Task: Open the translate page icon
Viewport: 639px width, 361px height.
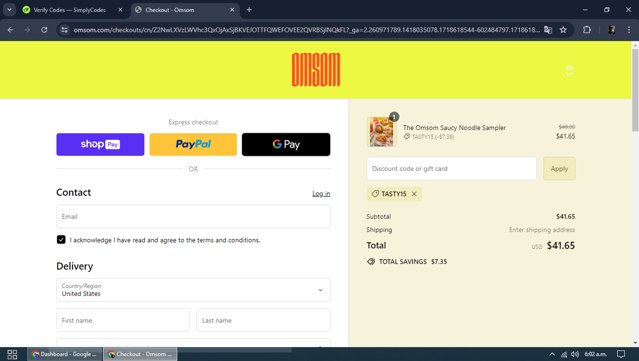Action: point(548,30)
